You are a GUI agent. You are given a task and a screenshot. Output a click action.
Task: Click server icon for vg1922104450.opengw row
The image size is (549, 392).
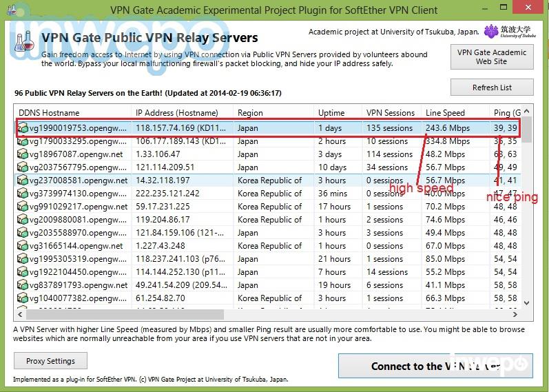coord(23,272)
